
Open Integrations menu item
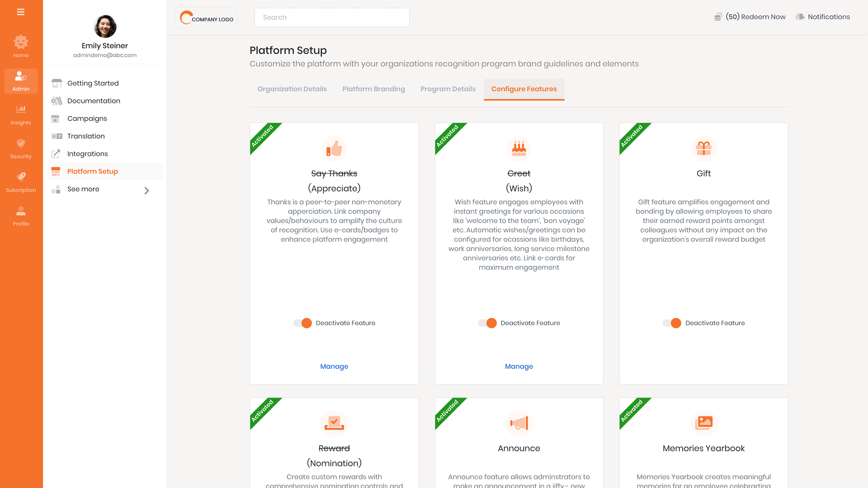pyautogui.click(x=105, y=154)
